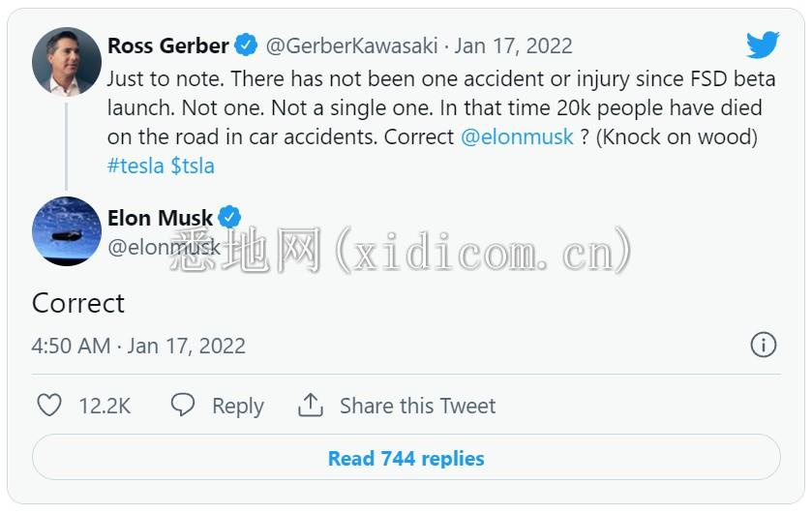Click Elon Musk's verified badge
The image size is (812, 514).
click(229, 218)
